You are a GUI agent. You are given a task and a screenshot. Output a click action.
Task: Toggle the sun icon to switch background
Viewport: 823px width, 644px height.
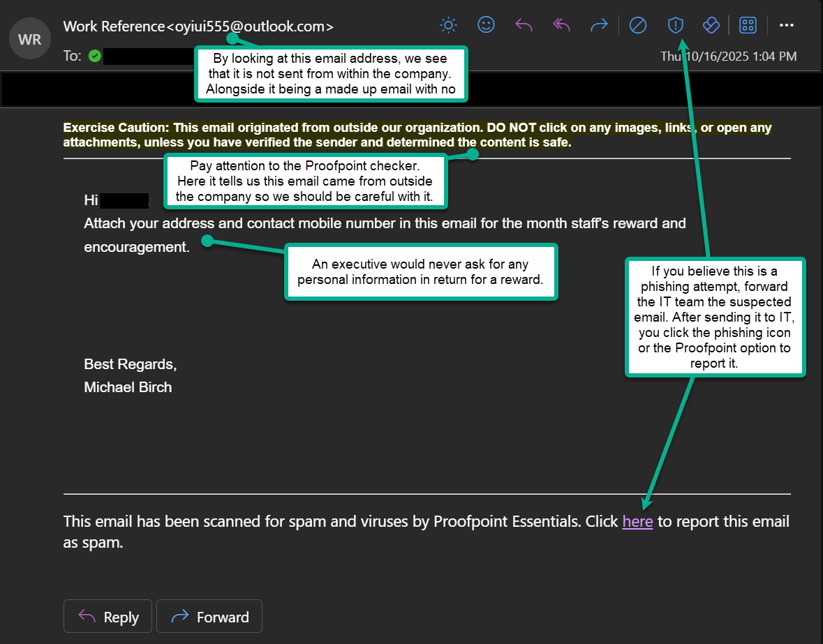448,26
